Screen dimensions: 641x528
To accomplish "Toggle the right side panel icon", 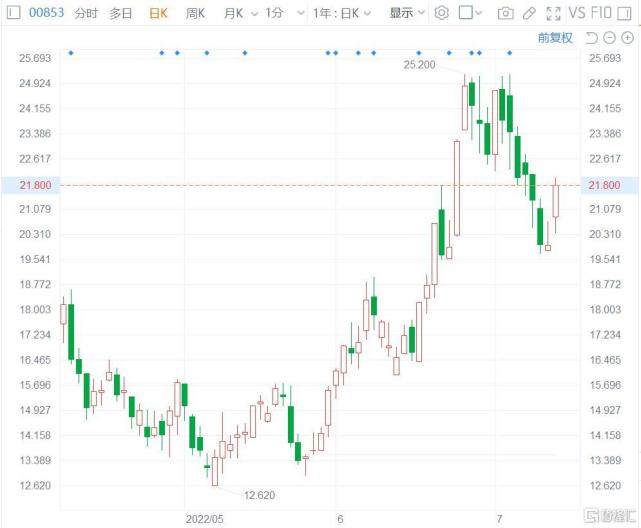I will click(624, 13).
